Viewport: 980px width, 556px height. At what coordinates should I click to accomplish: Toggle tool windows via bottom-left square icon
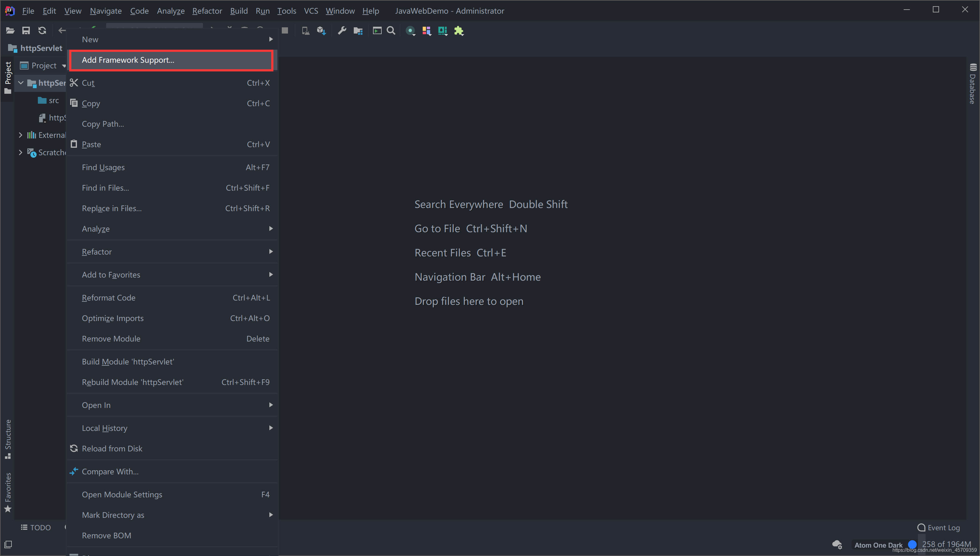(8, 544)
